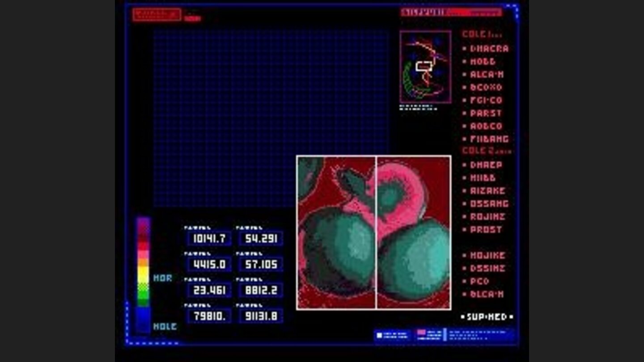Click the white viewport rectangle in minimap
Screen dimensions: 644x362
423,67
